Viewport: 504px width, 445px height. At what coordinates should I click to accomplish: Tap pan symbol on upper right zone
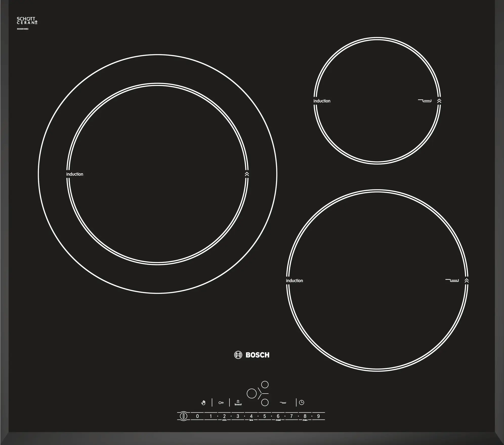[x=424, y=101]
